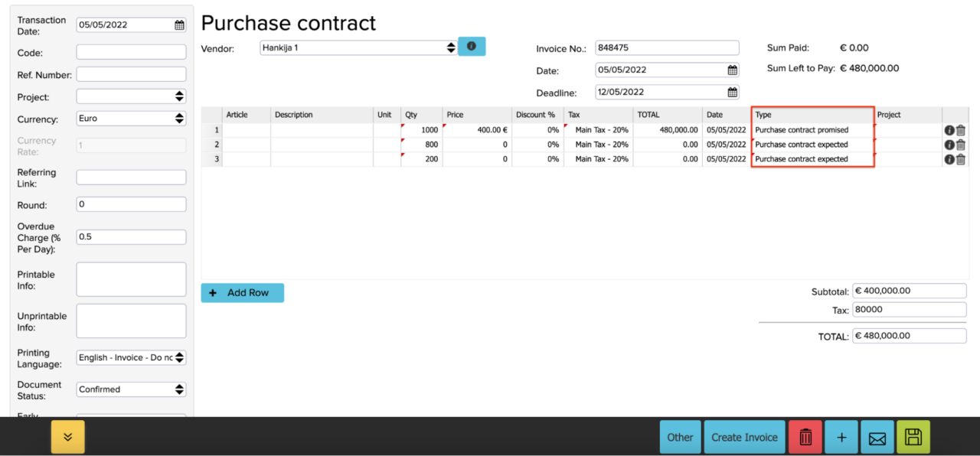
Task: Click the Other button
Action: (680, 437)
